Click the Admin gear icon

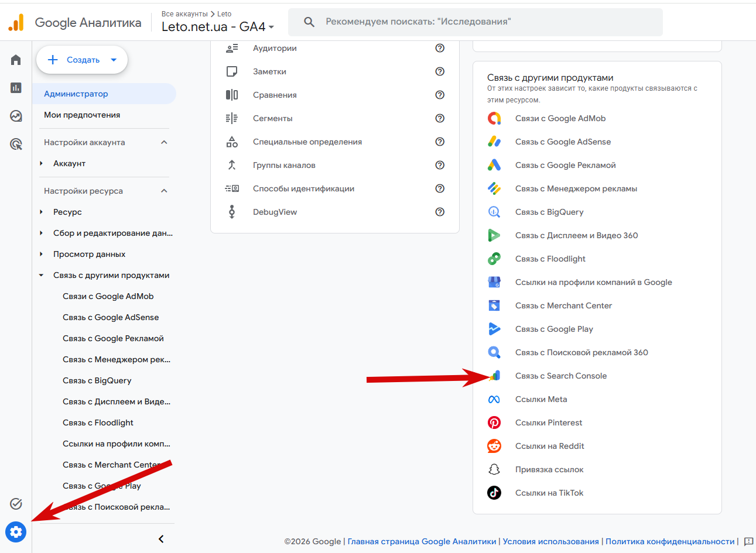(x=16, y=532)
